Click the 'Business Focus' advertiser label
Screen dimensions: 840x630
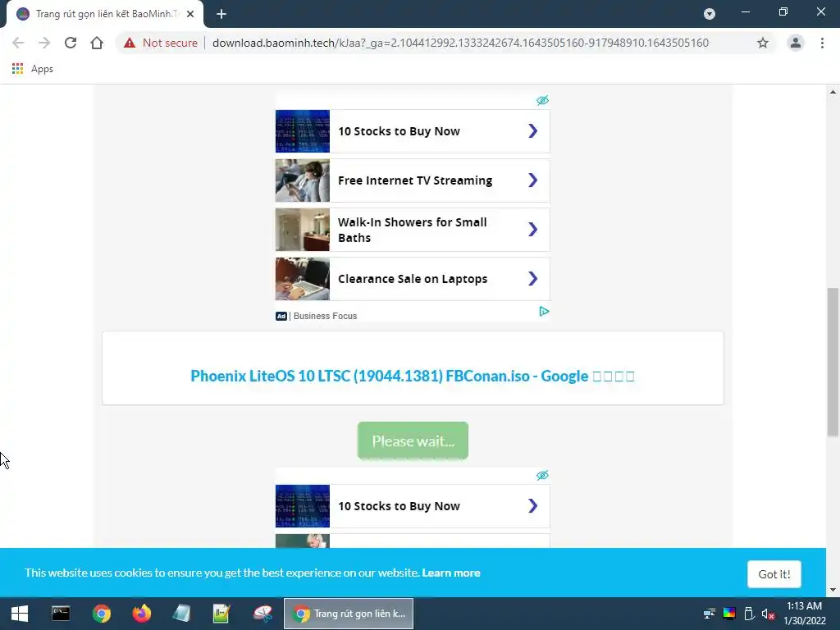[325, 316]
